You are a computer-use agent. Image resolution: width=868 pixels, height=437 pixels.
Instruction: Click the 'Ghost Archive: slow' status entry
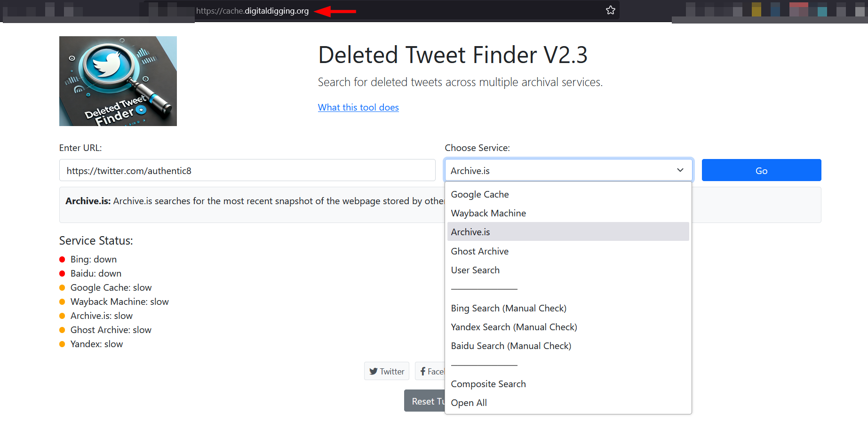pos(105,330)
